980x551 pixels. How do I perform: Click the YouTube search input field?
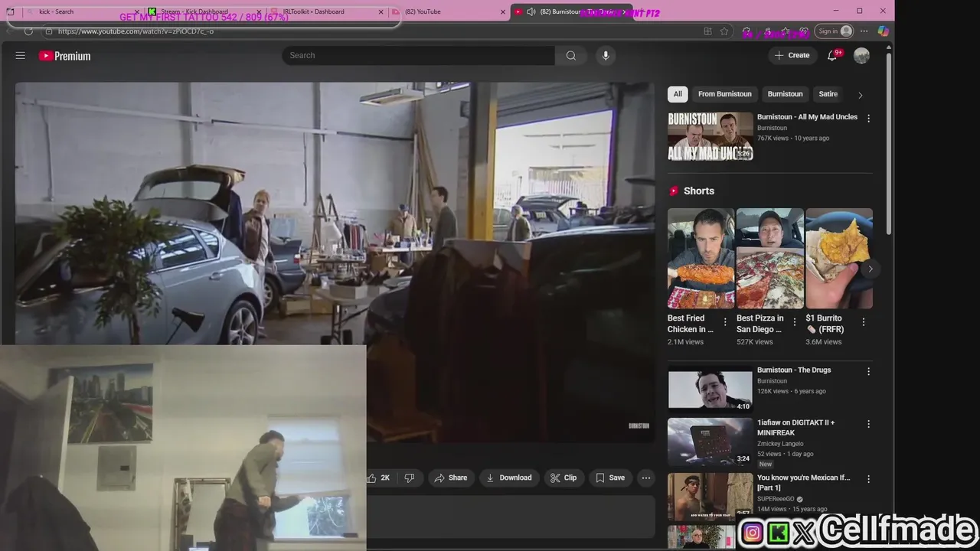419,55
